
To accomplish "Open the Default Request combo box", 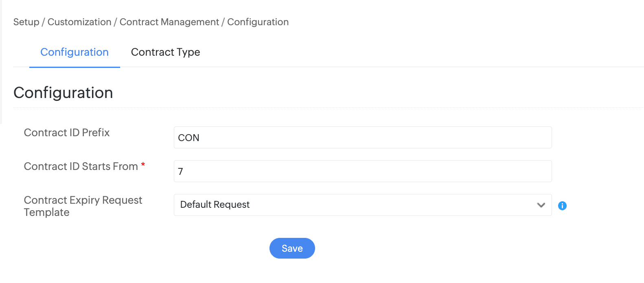I will (x=358, y=205).
